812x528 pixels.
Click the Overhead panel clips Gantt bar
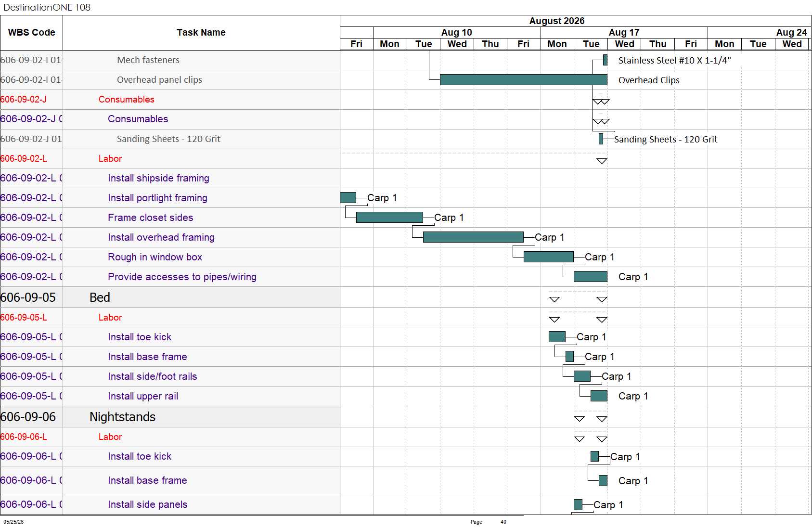[x=524, y=80]
